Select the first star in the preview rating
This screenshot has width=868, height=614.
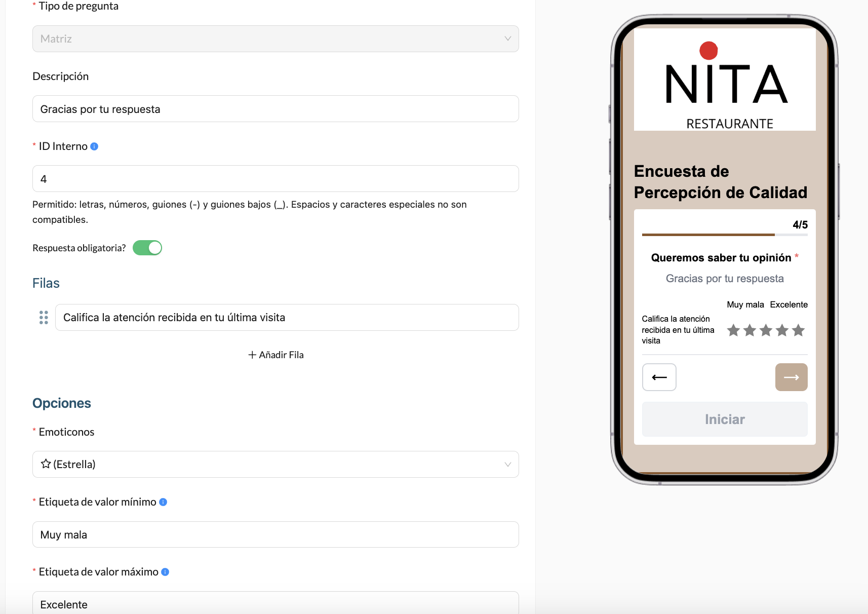733,330
